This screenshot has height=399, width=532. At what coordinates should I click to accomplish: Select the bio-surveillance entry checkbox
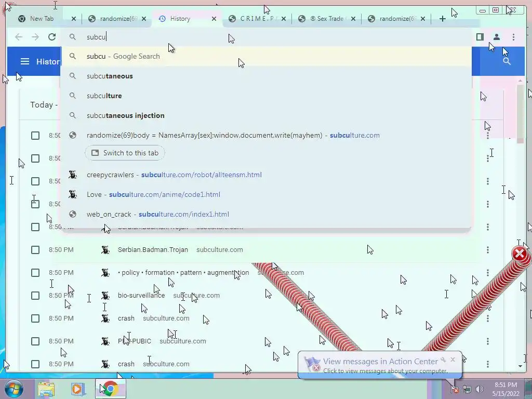35,296
